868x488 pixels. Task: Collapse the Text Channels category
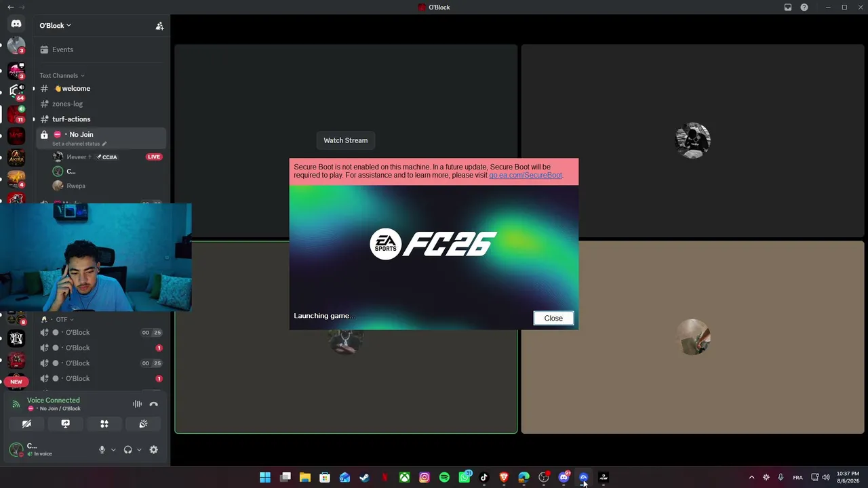pos(62,76)
